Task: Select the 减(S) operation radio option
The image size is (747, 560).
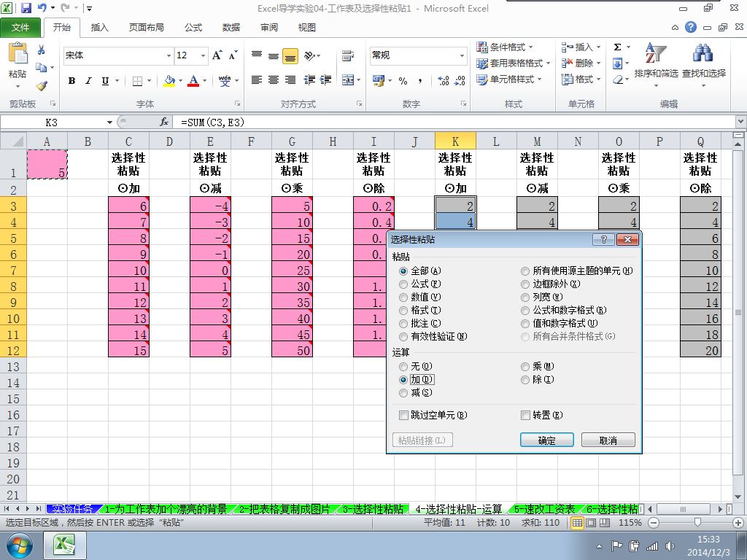Action: coord(403,393)
